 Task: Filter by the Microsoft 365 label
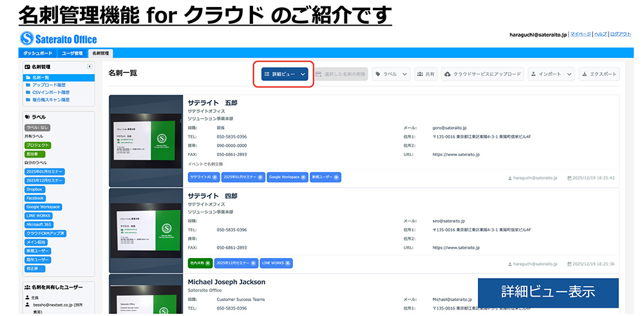(39, 224)
